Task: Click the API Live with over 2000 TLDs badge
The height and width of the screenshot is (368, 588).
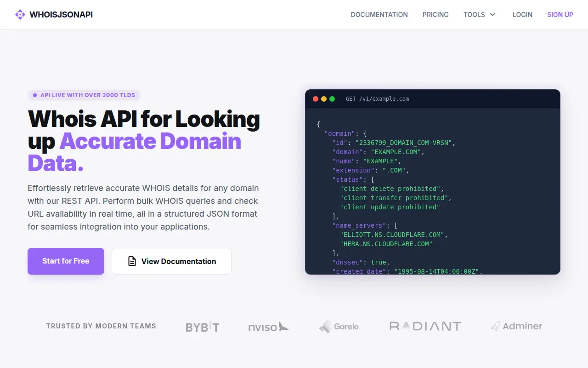Action: (x=84, y=95)
